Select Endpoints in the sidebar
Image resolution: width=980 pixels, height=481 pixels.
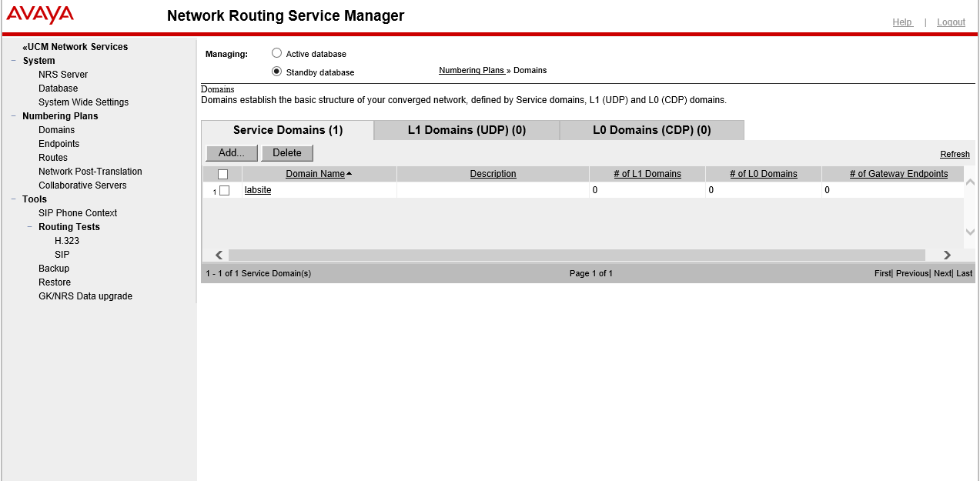point(59,144)
